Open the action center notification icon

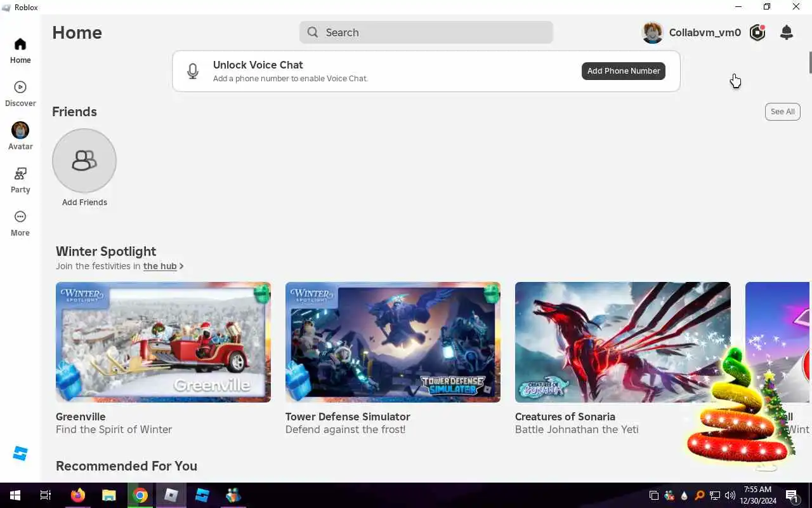click(792, 495)
